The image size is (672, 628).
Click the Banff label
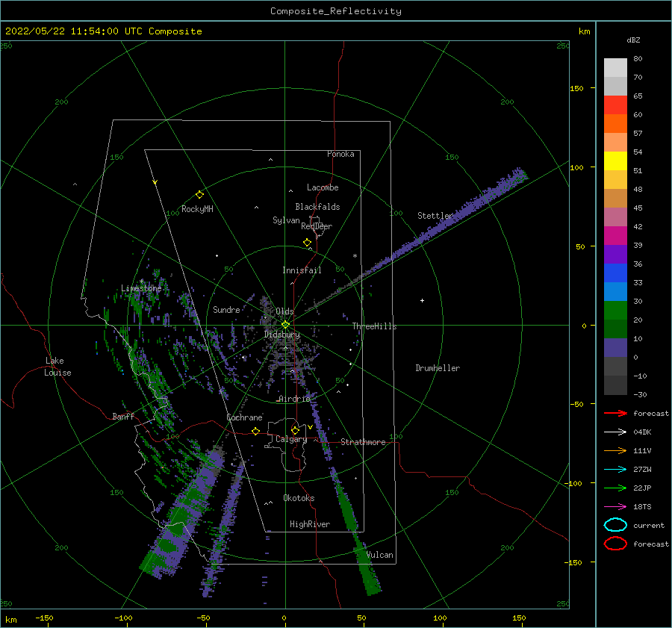pos(123,416)
